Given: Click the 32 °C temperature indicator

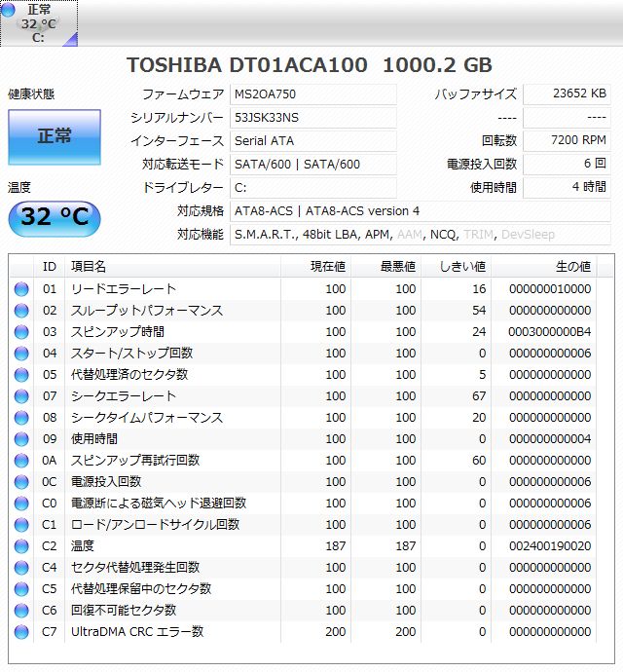Looking at the screenshot, I should [55, 218].
